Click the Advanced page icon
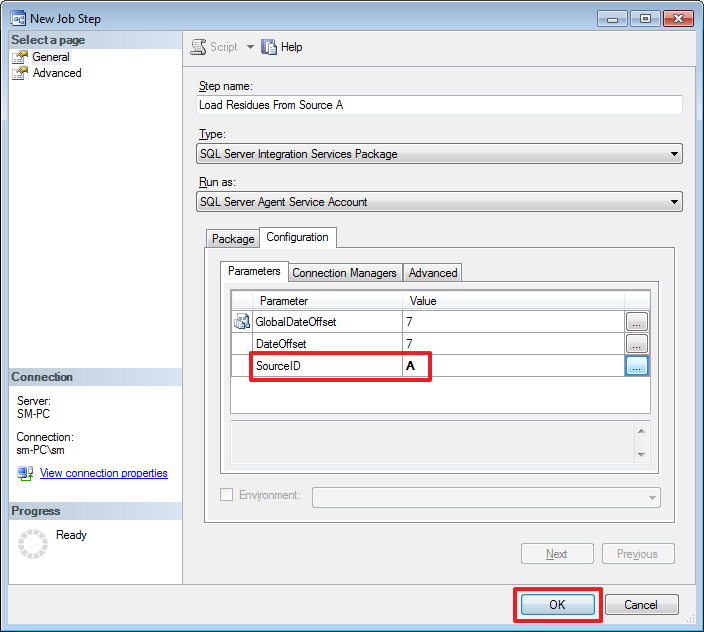Viewport: 704px width, 632px height. pyautogui.click(x=20, y=73)
